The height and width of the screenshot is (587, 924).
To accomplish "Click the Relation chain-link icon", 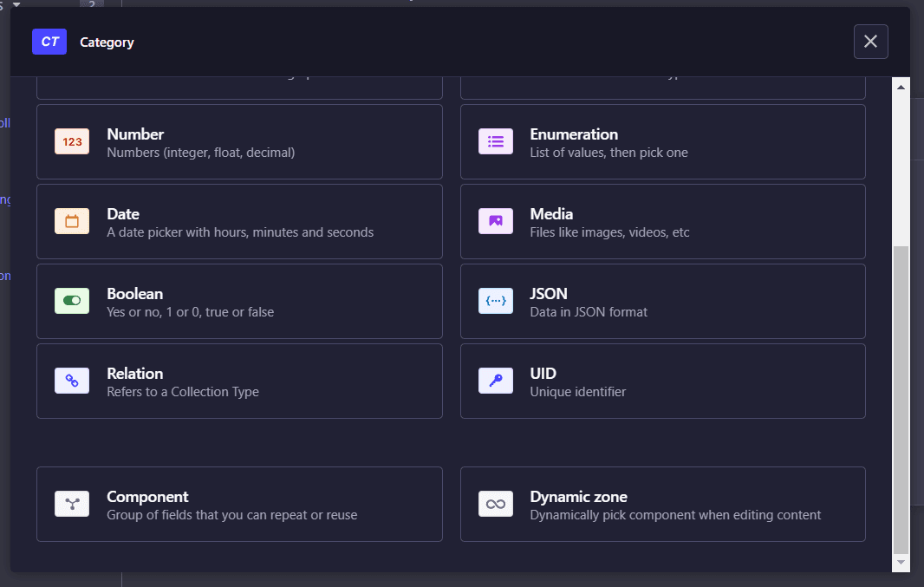I will (x=72, y=381).
